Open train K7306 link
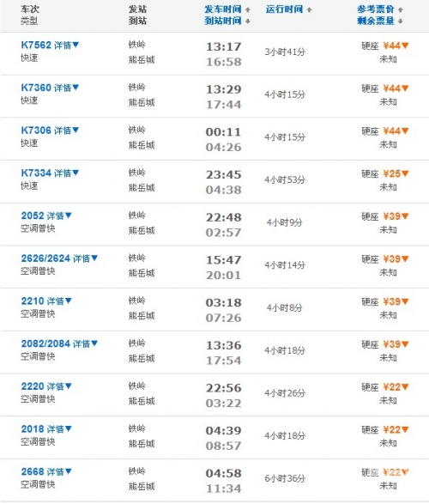The image size is (429, 504). pyautogui.click(x=36, y=131)
